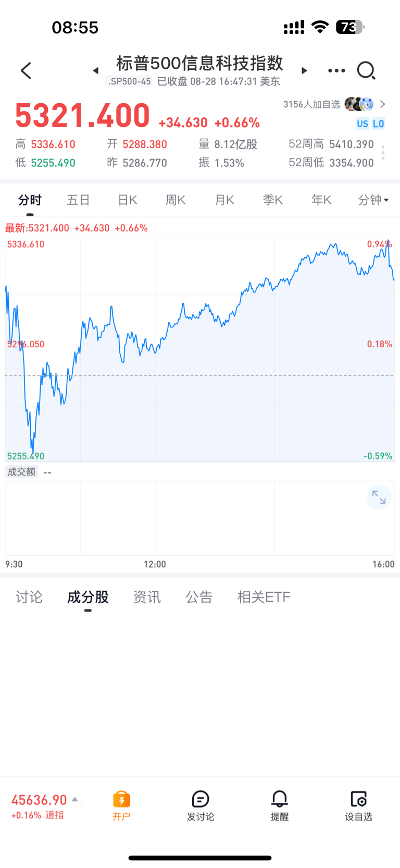Expand the 道指 ticker arrow at bottom
This screenshot has height=868, width=400.
click(x=75, y=799)
